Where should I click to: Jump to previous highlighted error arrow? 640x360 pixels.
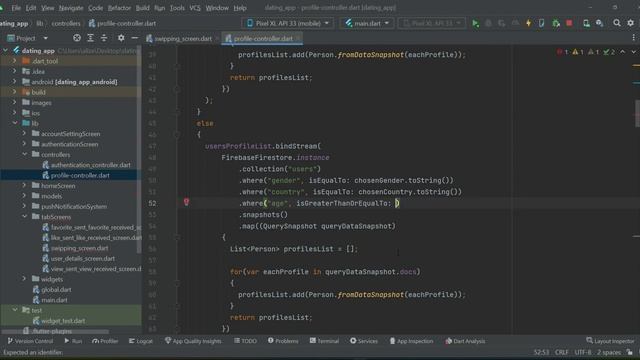pos(622,52)
